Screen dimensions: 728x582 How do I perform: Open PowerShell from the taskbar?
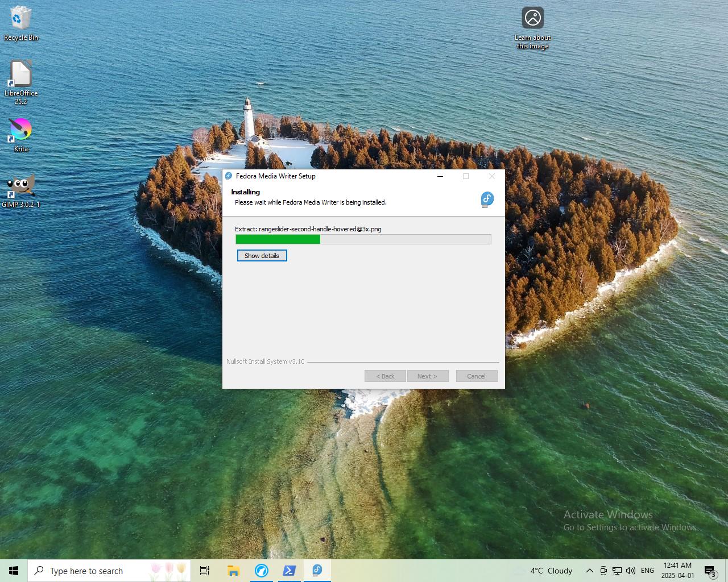(289, 571)
